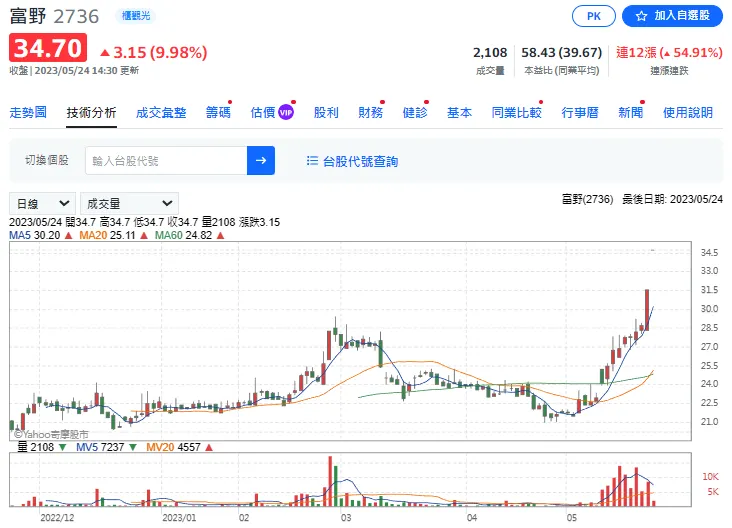Switch to 股利 tab
The height and width of the screenshot is (528, 732).
click(326, 113)
